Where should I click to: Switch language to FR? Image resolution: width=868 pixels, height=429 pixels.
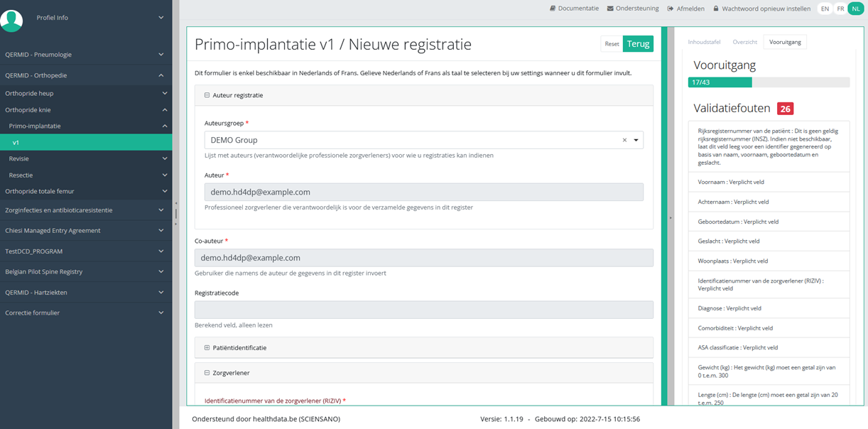click(x=840, y=9)
